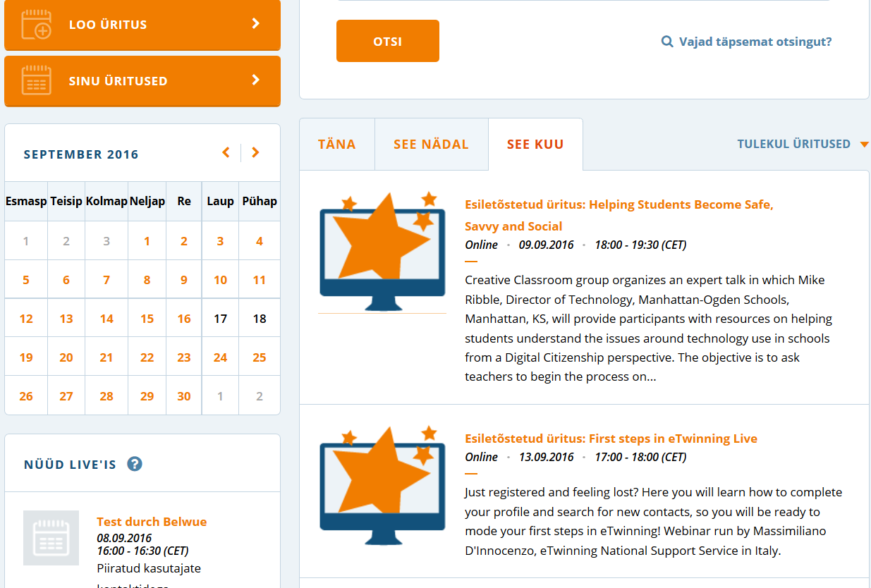Open the Test durch Belwue live event

(152, 522)
